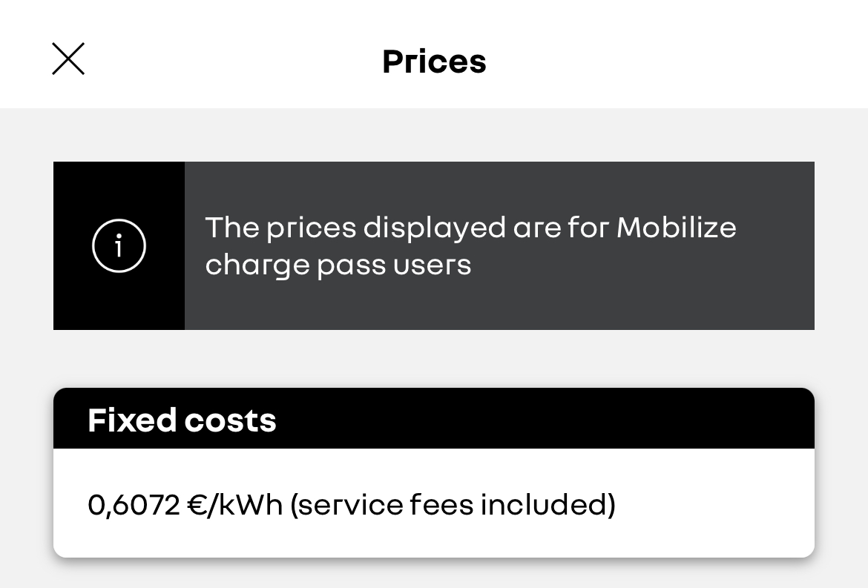The image size is (868, 588).
Task: Tap the right end of the Fixed costs header
Action: [775, 418]
